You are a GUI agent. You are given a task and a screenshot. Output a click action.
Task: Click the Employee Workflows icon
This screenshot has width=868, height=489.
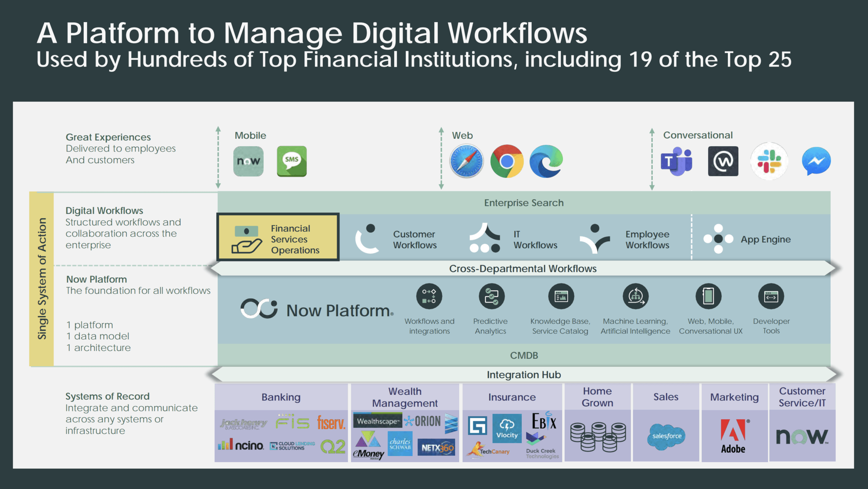595,238
